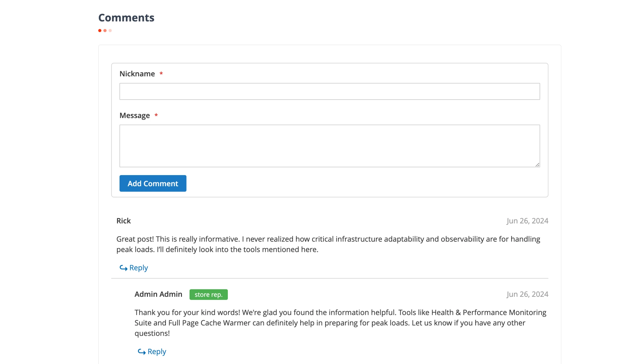Image resolution: width=644 pixels, height=364 pixels.
Task: Select the third carousel dot under Comments
Action: [x=110, y=30]
